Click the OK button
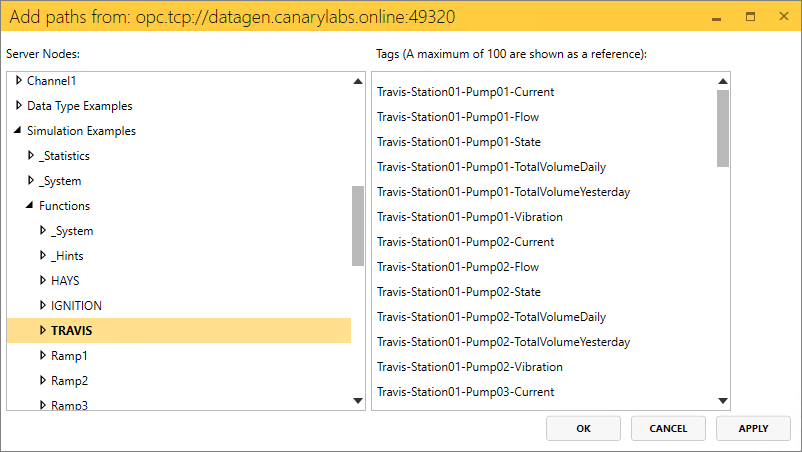 (x=584, y=428)
